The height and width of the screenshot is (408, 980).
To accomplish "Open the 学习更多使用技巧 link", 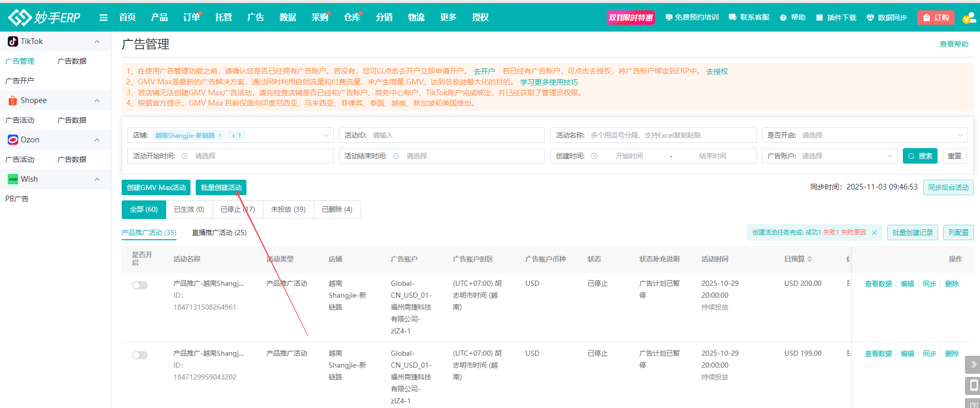I will (x=549, y=82).
